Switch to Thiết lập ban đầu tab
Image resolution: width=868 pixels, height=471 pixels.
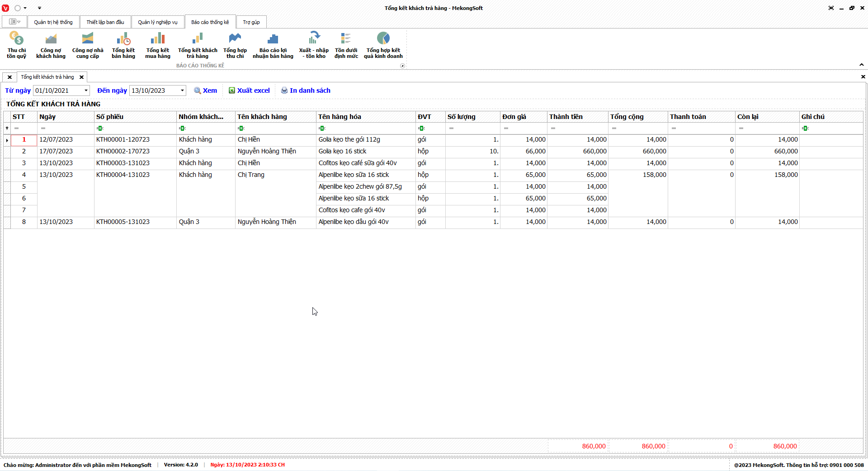[x=105, y=22]
